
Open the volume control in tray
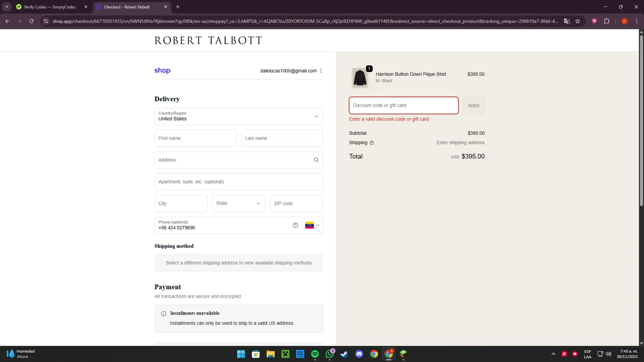[608, 354]
